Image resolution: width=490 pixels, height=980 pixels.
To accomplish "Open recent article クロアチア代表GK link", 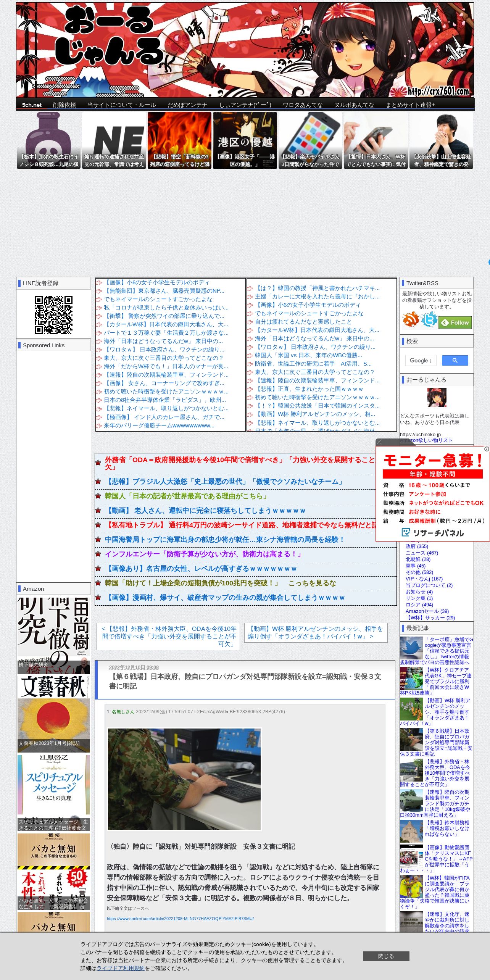I will tap(437, 682).
